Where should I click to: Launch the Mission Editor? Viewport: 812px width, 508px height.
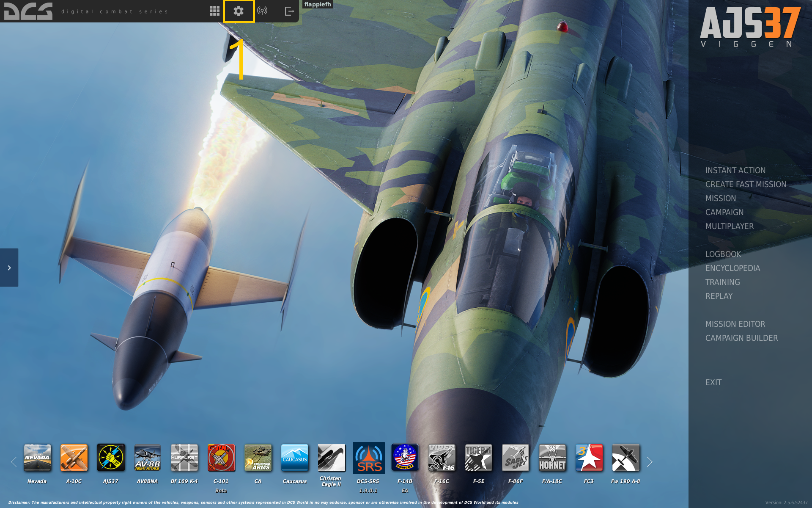tap(735, 324)
